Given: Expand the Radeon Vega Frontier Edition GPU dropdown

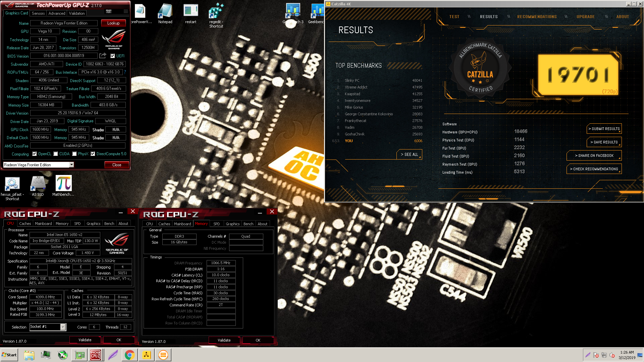Looking at the screenshot, I should click(x=71, y=165).
